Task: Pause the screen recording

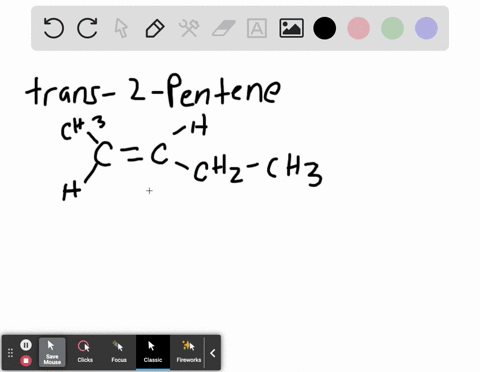Action: 26,345
